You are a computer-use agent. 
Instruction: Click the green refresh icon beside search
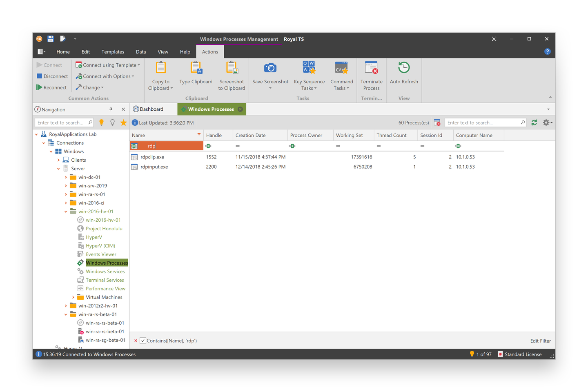534,122
